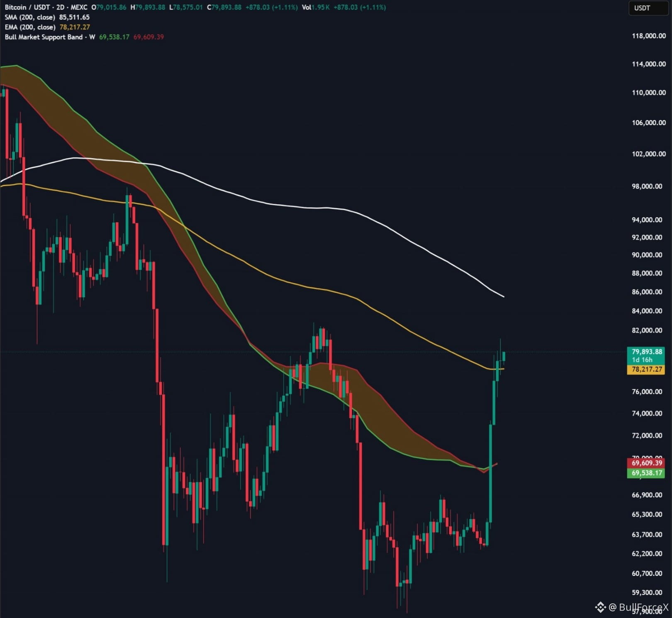Screen dimensions: 672x618
Task: Click the 92,000.00 price axis label
Action: tap(647, 237)
